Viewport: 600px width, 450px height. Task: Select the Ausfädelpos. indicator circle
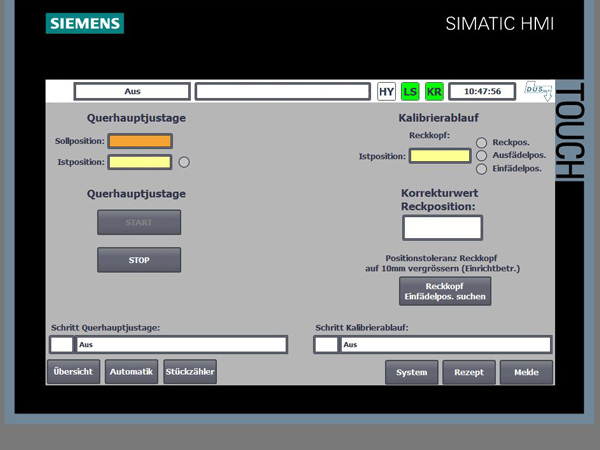click(481, 156)
